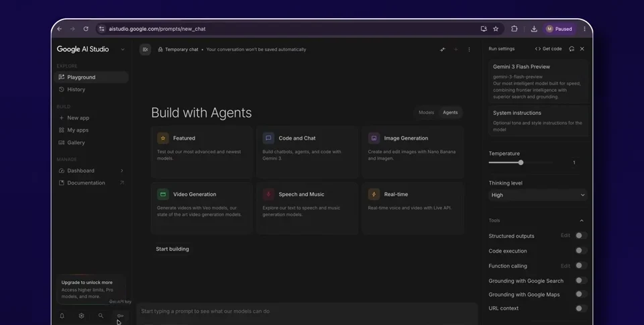
Task: Switch to the Models tab
Action: click(x=426, y=113)
